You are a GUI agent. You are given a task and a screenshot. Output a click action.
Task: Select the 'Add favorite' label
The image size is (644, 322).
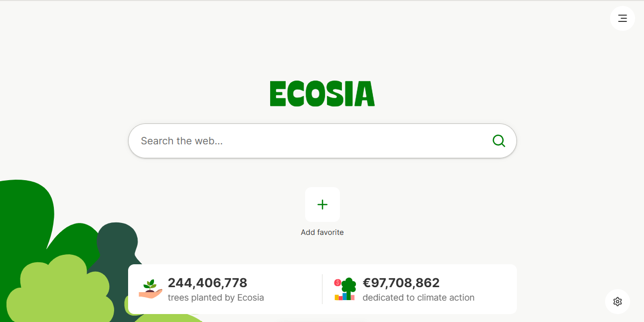coord(322,232)
